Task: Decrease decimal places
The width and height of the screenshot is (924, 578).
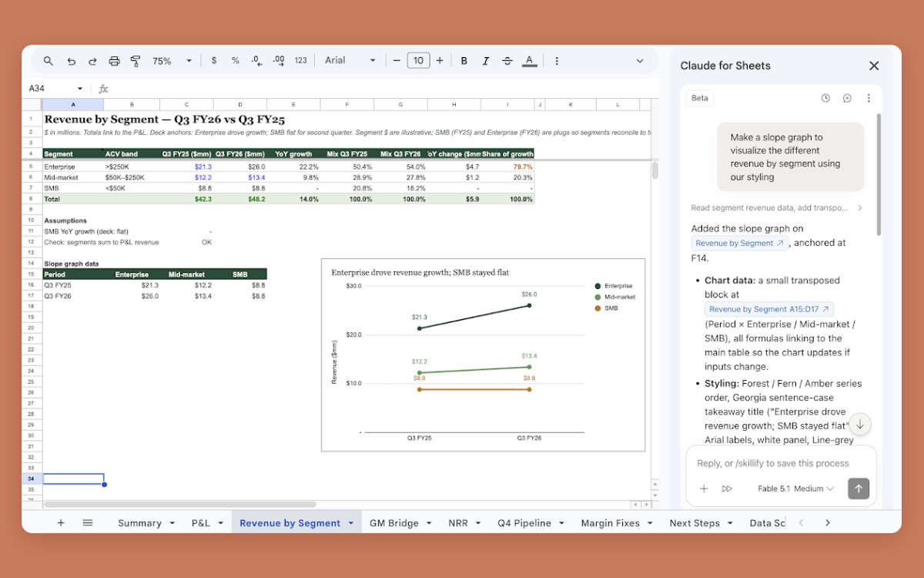Action: pyautogui.click(x=256, y=61)
